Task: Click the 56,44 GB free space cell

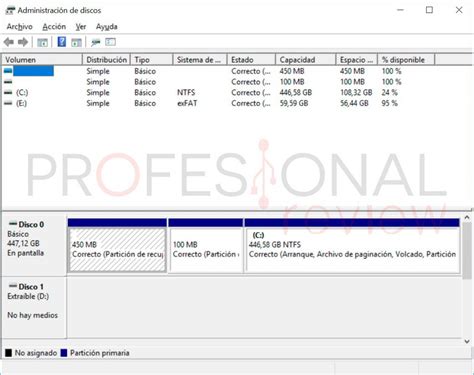Action: [x=354, y=103]
